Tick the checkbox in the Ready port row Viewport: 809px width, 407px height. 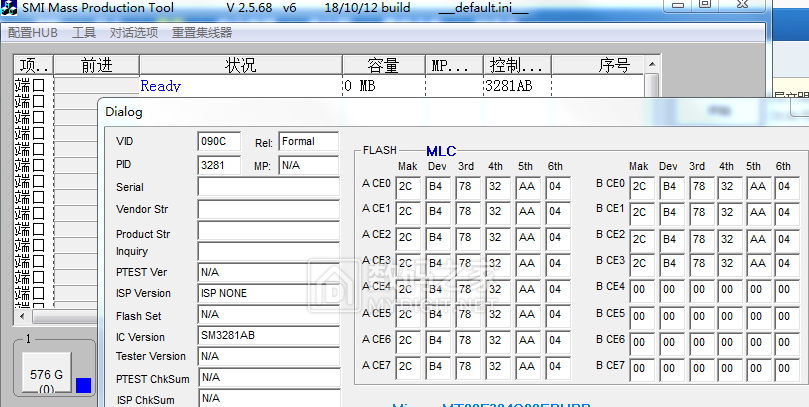point(39,86)
